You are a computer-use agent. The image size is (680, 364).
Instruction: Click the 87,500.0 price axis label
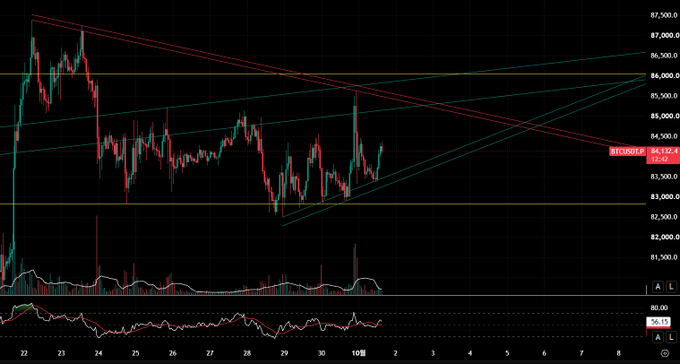pyautogui.click(x=665, y=16)
